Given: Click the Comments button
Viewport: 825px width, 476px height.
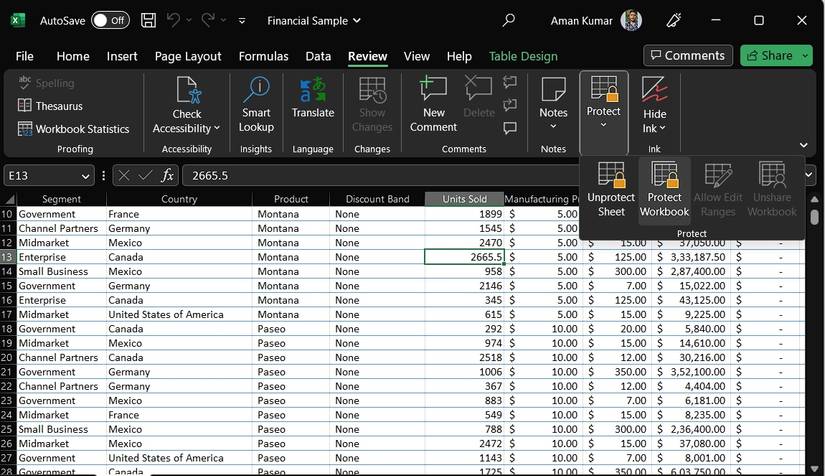Looking at the screenshot, I should [686, 56].
